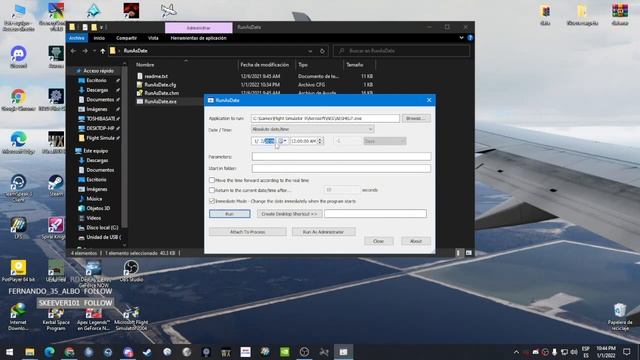Viewport: 640px width, 360px height.
Task: Click the Start in folder input field
Action: pyautogui.click(x=341, y=168)
